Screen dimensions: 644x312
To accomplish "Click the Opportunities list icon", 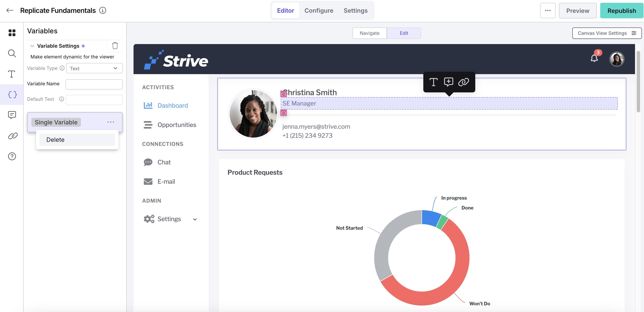I will [148, 125].
